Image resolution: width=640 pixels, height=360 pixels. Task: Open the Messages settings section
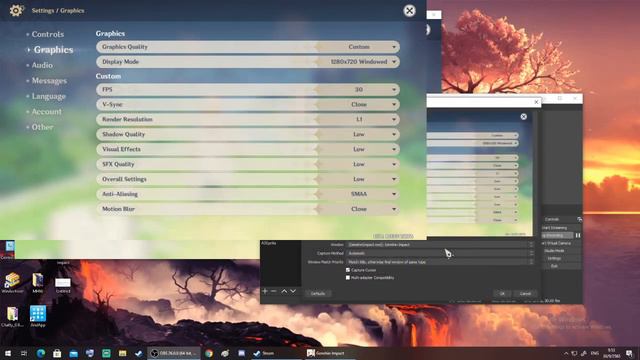pyautogui.click(x=49, y=81)
